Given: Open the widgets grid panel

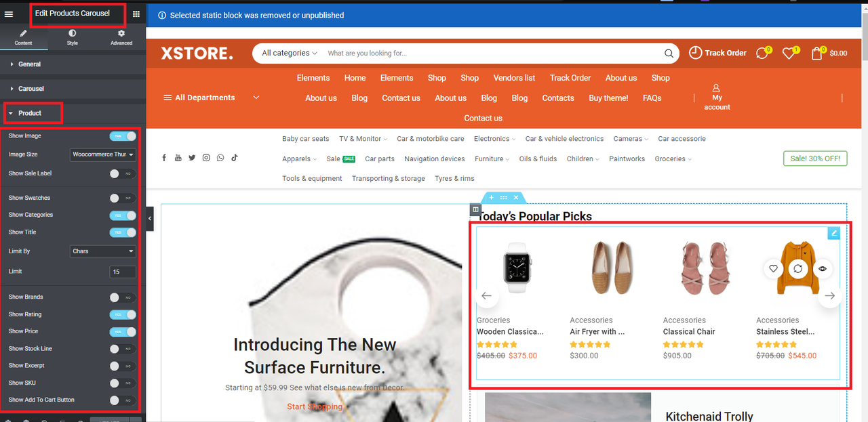Looking at the screenshot, I should 136,14.
